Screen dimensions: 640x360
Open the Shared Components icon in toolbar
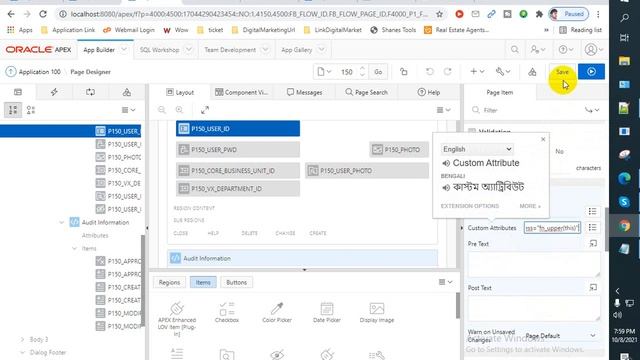pos(532,72)
